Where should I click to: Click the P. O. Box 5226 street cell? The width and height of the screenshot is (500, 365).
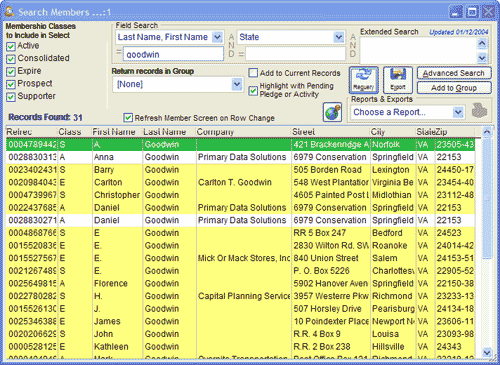click(x=331, y=271)
